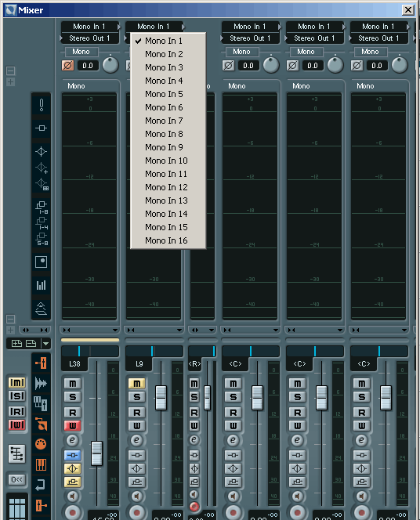The height and width of the screenshot is (520, 420).
Task: Open edit channel settings on L38 channel
Action: point(72,440)
